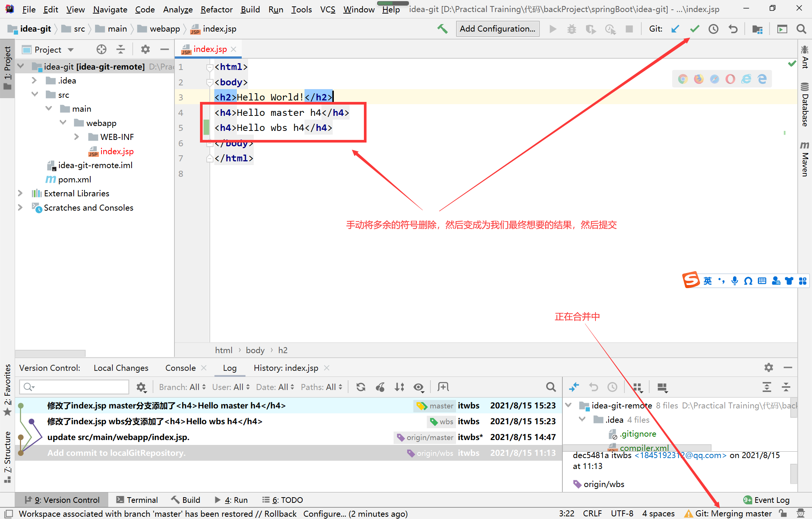Open Branch: All filter dropdown
This screenshot has width=812, height=519.
(182, 387)
